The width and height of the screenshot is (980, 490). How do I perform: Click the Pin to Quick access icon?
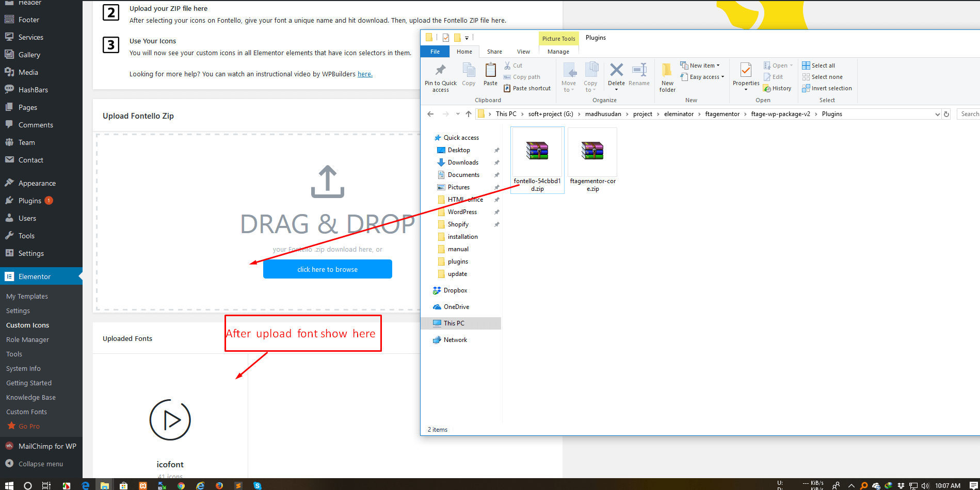click(x=440, y=70)
